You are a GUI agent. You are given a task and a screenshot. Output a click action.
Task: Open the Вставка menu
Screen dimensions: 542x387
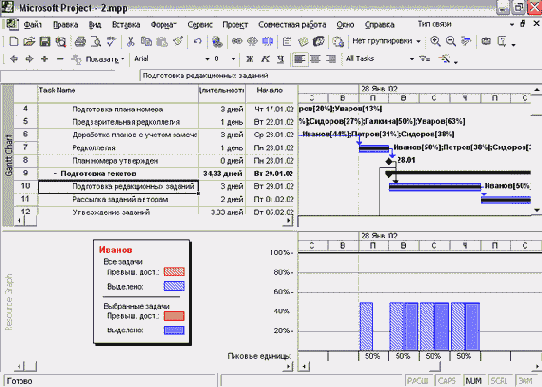pos(126,25)
